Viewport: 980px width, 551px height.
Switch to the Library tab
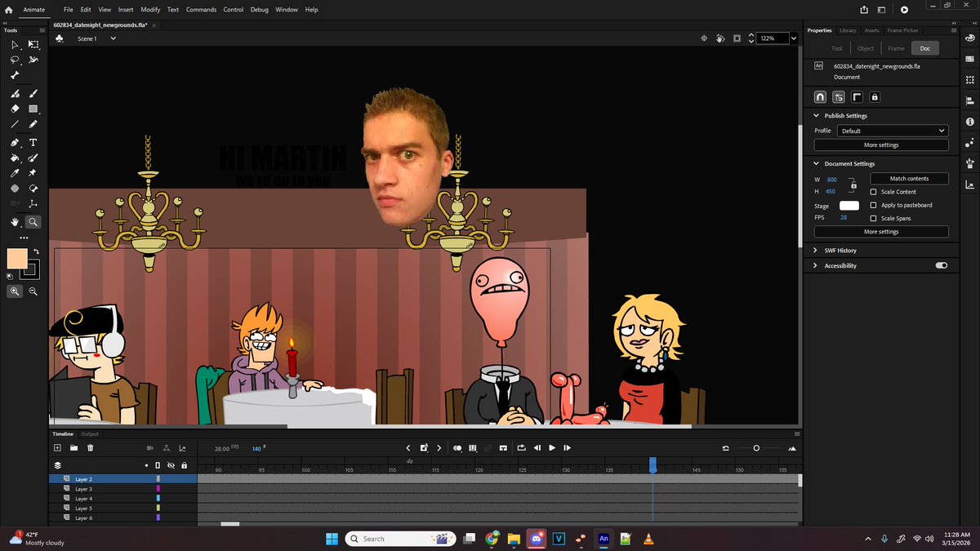click(848, 30)
